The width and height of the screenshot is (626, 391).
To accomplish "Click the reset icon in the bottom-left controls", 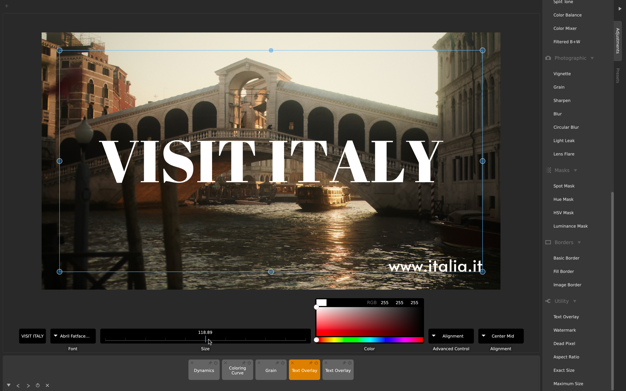I will pyautogui.click(x=38, y=385).
